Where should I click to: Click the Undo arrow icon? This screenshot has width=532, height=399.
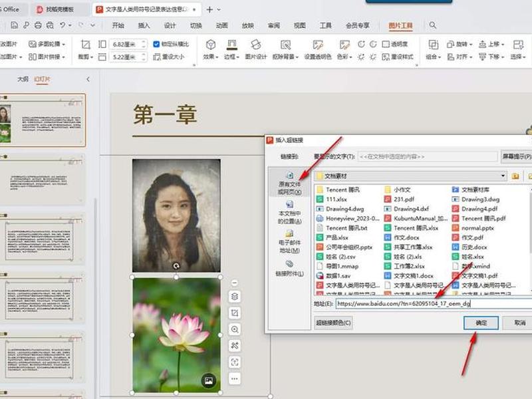[63, 25]
